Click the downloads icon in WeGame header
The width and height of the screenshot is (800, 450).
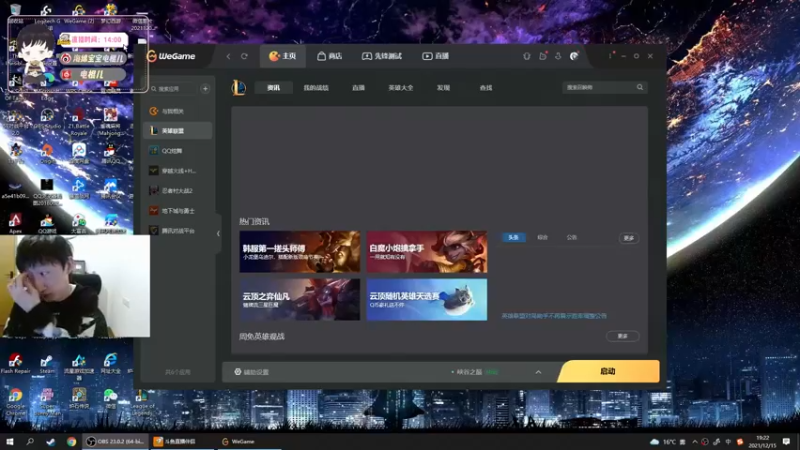click(558, 56)
